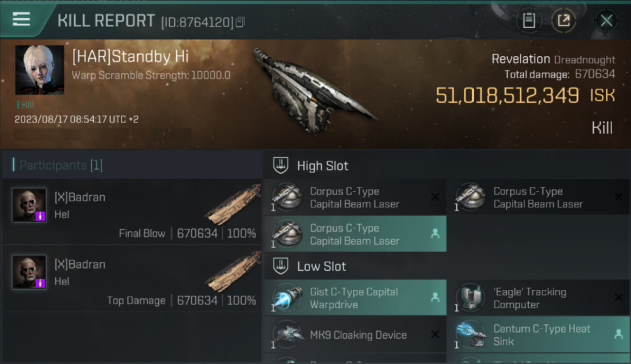
Task: Copy the kill report ID icon
Action: (x=241, y=22)
